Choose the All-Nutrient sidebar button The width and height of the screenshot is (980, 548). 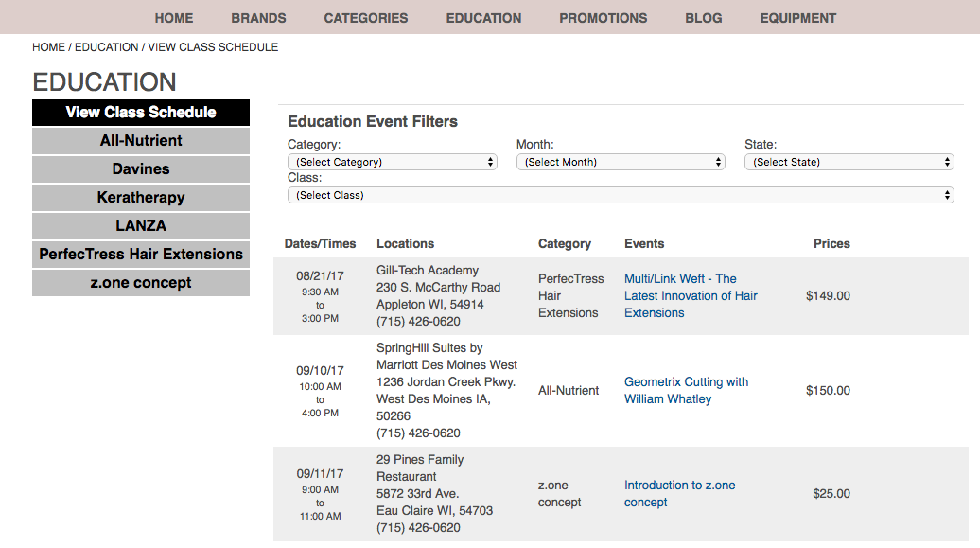pos(141,141)
